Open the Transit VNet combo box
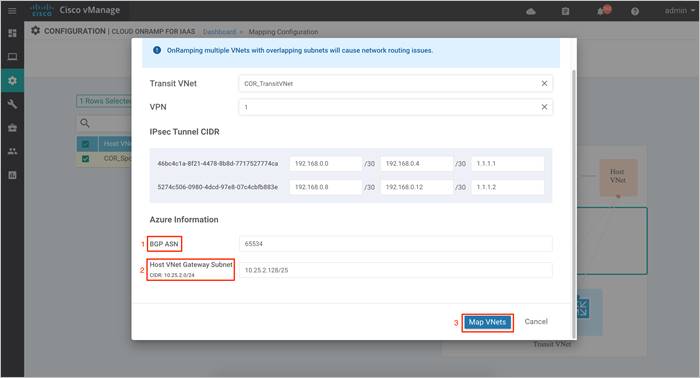The width and height of the screenshot is (700, 378). point(396,83)
